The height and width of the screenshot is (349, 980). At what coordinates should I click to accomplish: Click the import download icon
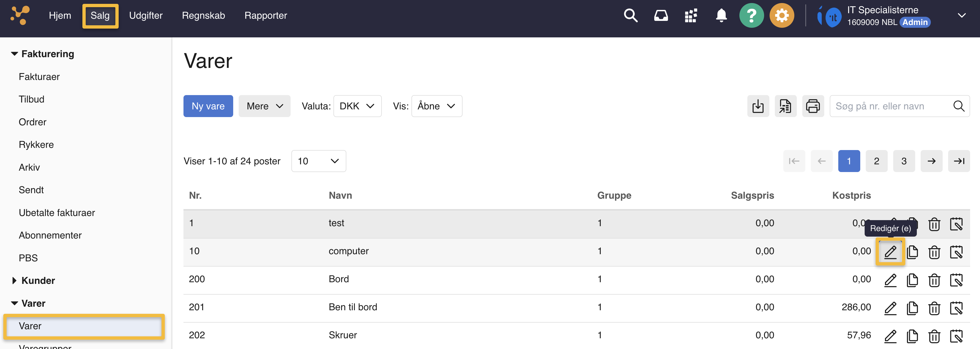(x=758, y=106)
